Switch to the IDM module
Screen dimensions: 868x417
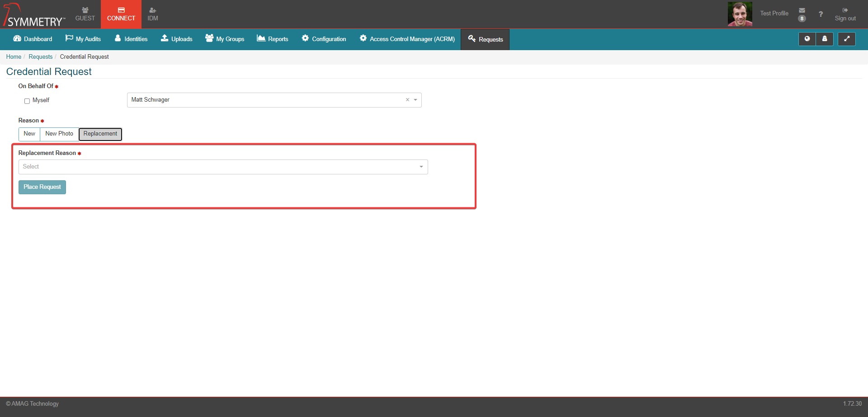click(x=153, y=14)
